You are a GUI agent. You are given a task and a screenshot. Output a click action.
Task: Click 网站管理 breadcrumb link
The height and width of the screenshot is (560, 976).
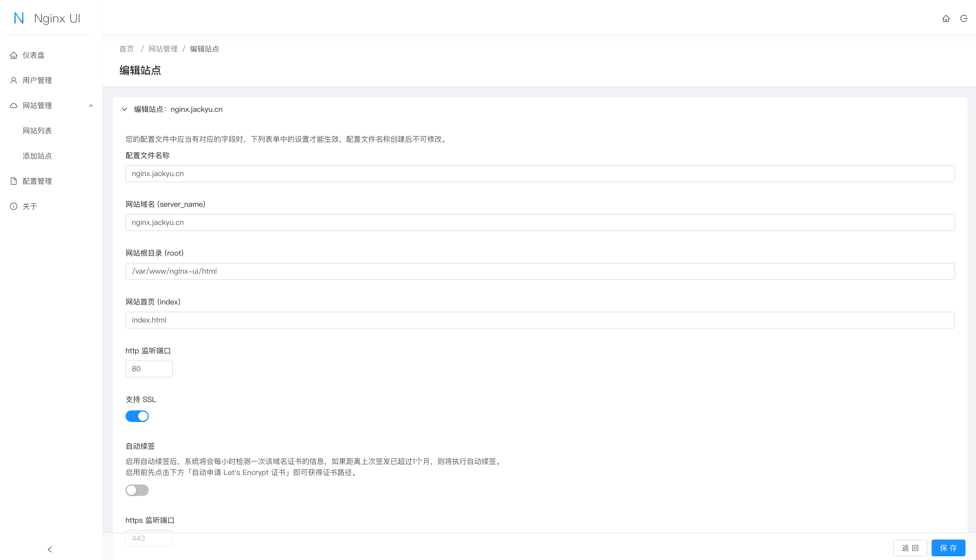(x=163, y=49)
